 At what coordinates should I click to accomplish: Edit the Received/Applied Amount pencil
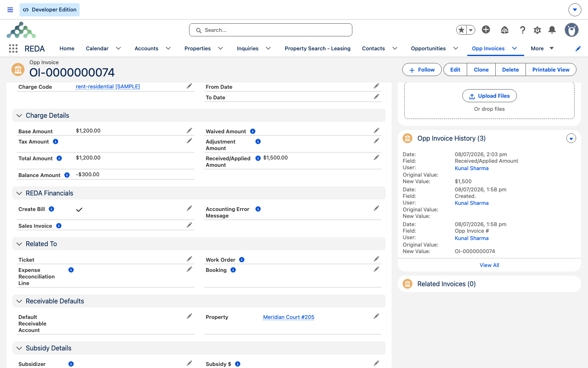(376, 157)
